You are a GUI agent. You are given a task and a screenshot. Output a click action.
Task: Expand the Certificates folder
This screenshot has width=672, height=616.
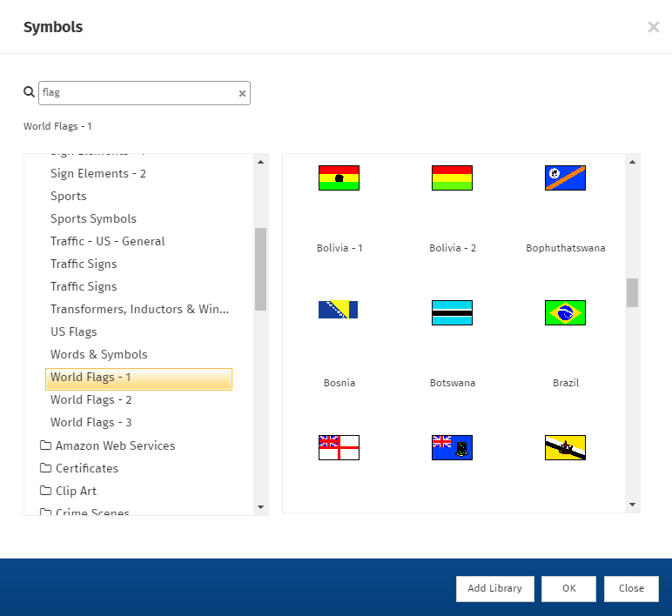[x=86, y=468]
